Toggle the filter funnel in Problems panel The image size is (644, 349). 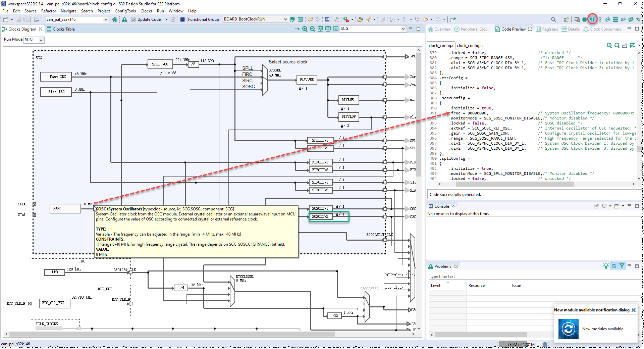pyautogui.click(x=622, y=266)
